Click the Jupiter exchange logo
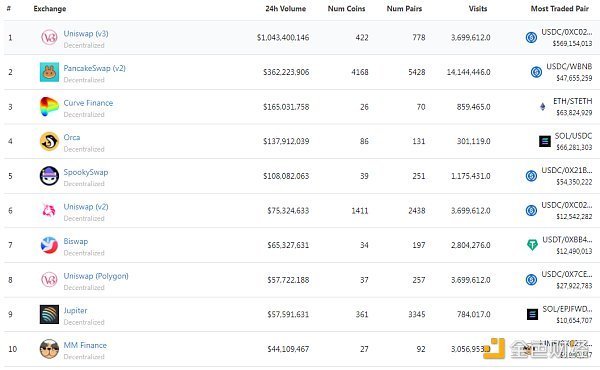Screen dimensions: 600x370 coord(49,314)
